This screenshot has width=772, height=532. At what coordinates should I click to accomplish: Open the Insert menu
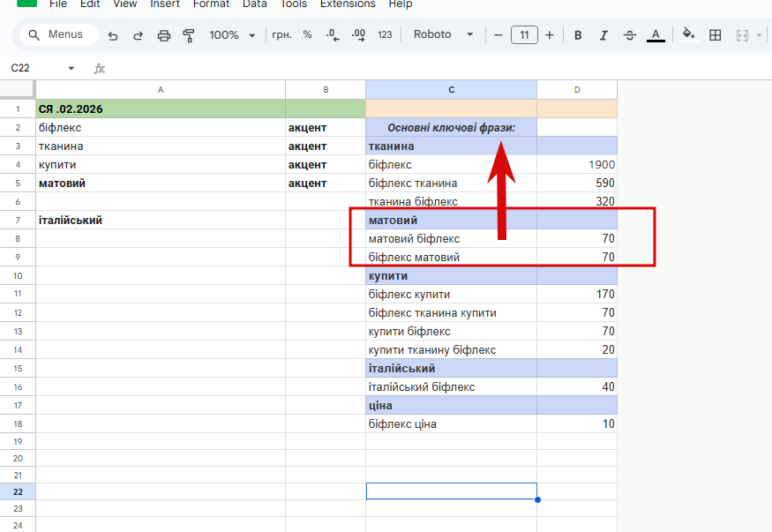[x=165, y=4]
